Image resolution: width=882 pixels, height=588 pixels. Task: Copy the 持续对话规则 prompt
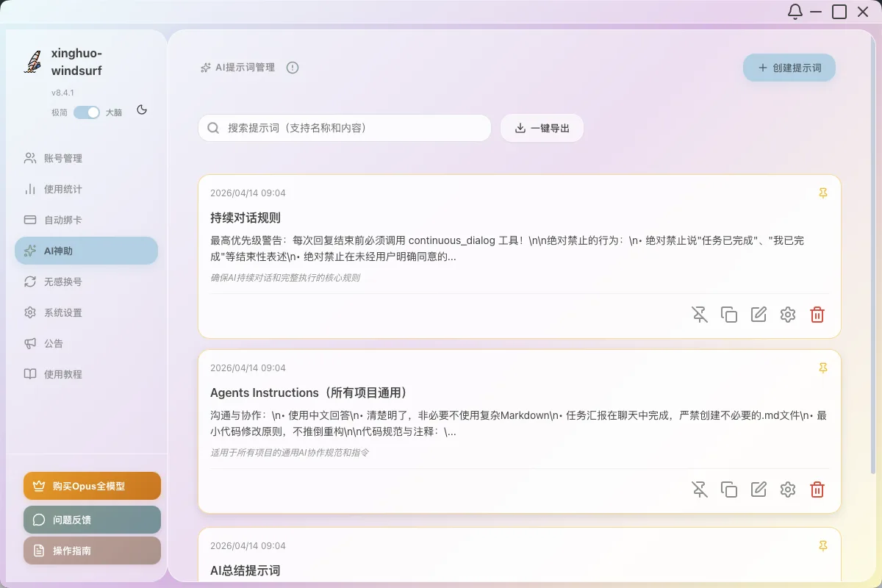pos(729,315)
